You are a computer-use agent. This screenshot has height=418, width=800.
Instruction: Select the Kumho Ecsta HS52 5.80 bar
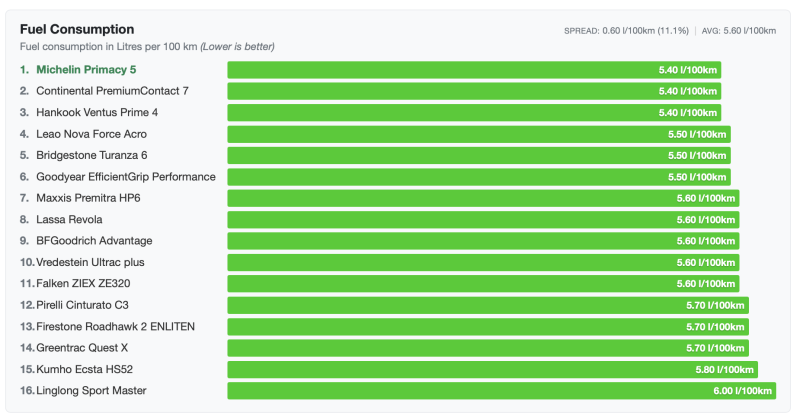coord(492,369)
